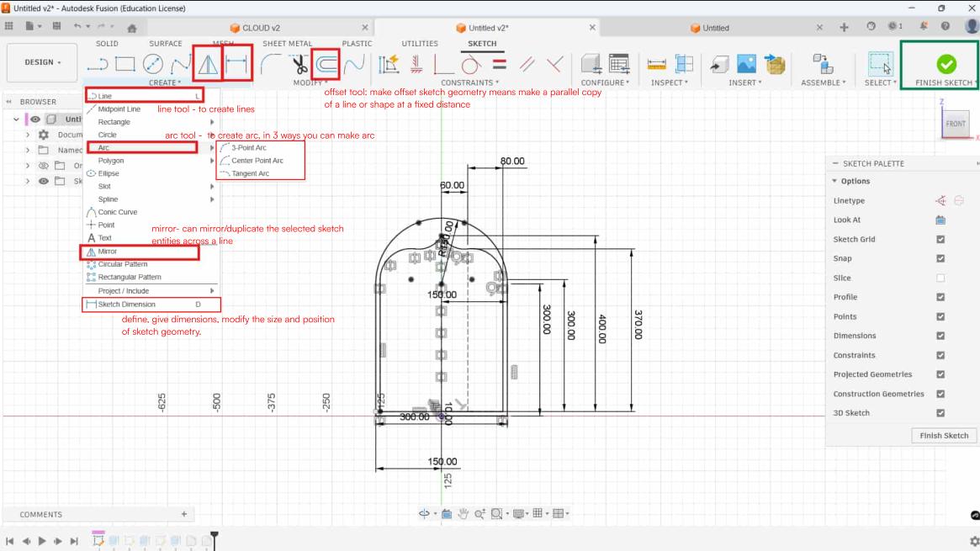Click the Pan hand tool icon
This screenshot has width=980, height=551.
tap(464, 513)
